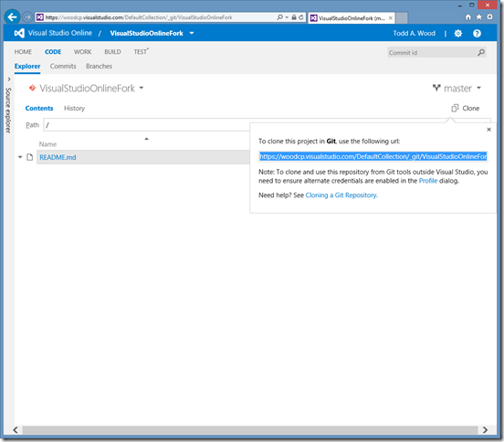Click the Commit id search magnifier
Viewport: 504px width, 442px height.
481,52
